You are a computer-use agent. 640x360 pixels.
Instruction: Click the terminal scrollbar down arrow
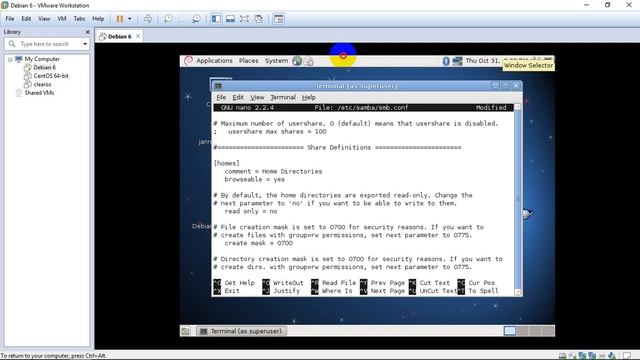(518, 292)
